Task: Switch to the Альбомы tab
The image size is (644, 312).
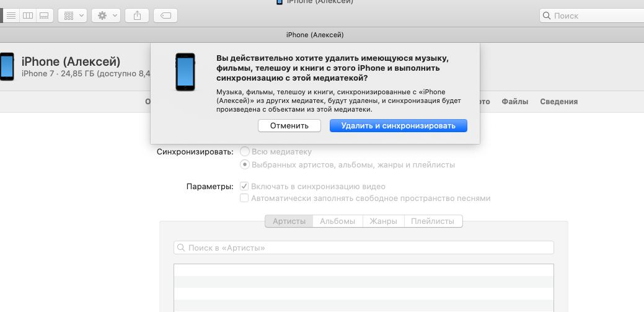Action: click(x=338, y=221)
